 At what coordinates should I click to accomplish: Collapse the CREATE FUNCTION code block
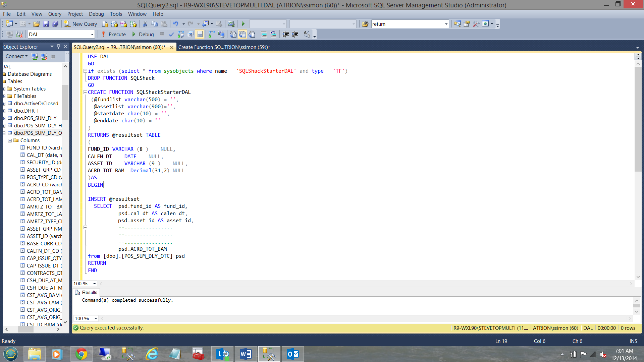pos(85,92)
